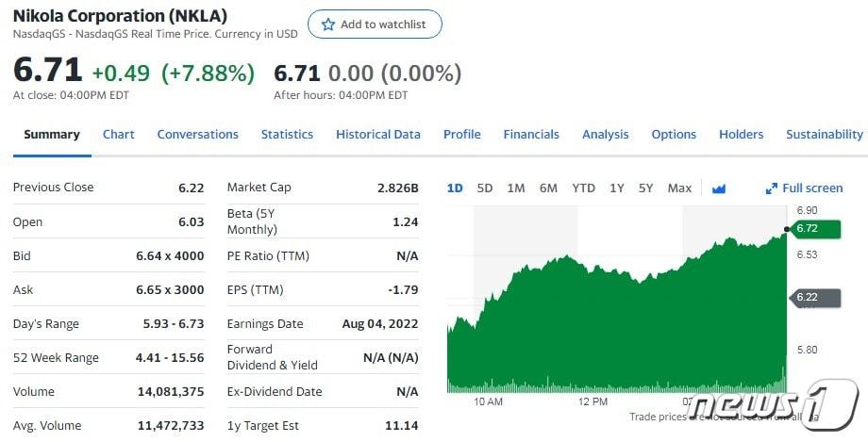Select YTD chart range
Screen dimensions: 868x442
(x=583, y=188)
